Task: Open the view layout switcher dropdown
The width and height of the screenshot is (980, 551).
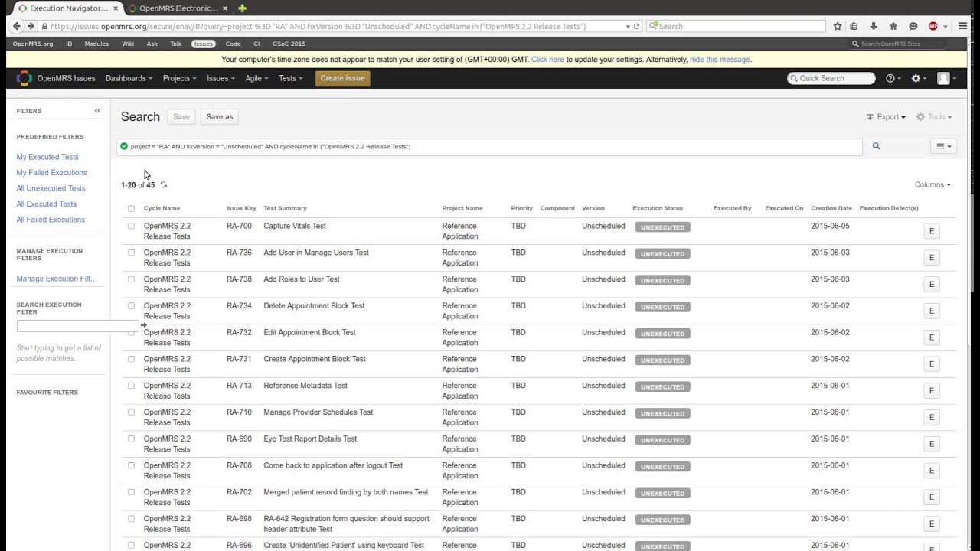Action: [943, 146]
